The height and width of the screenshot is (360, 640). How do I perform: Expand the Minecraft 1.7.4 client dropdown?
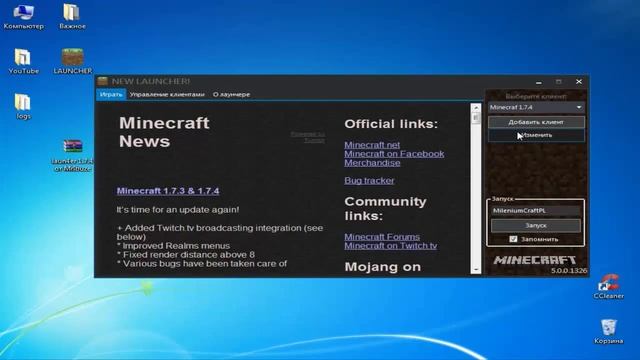pyautogui.click(x=579, y=107)
